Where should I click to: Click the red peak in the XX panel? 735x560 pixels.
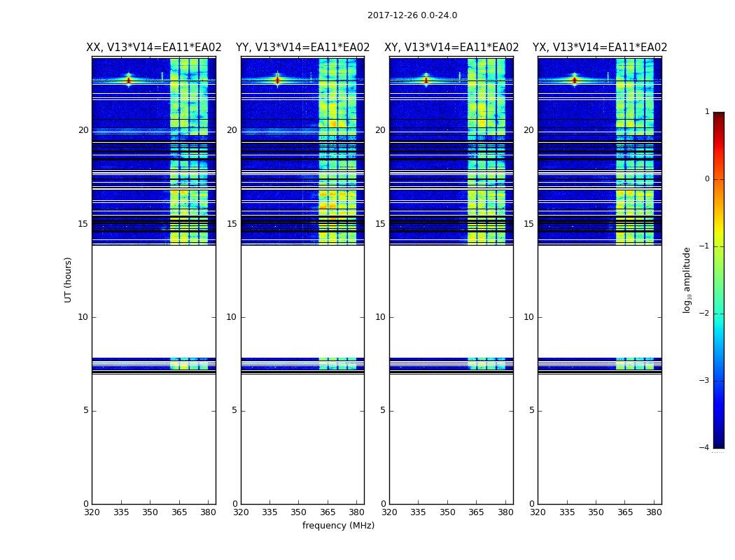click(x=129, y=80)
